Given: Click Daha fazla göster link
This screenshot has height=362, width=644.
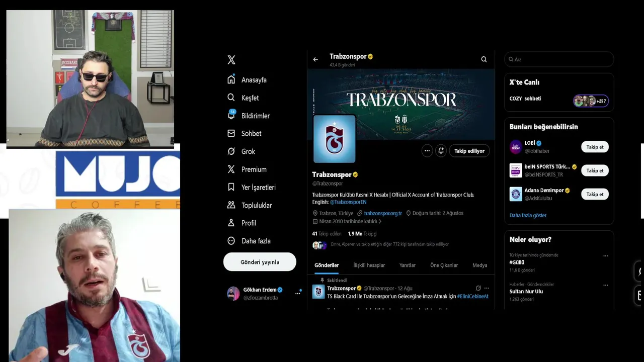Looking at the screenshot, I should (x=528, y=215).
